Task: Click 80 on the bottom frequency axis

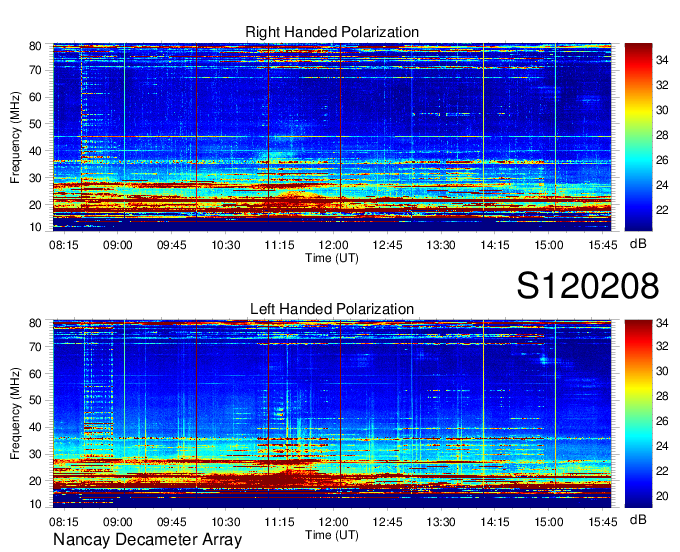Action: 35,323
